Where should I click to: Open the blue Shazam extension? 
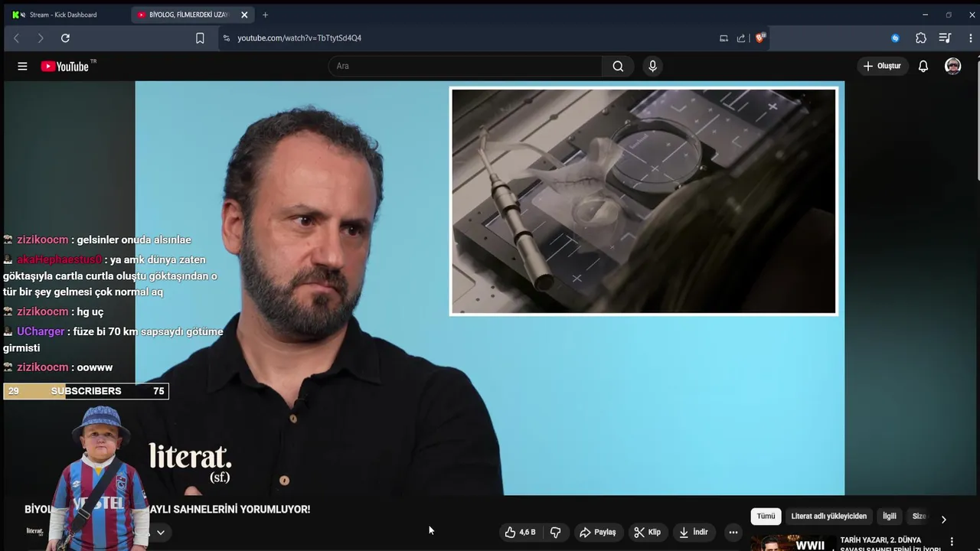pos(895,38)
